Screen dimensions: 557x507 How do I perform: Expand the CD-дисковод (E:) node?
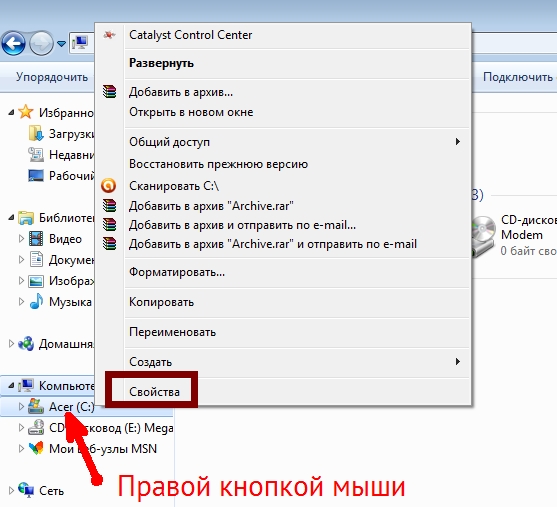coord(21,427)
